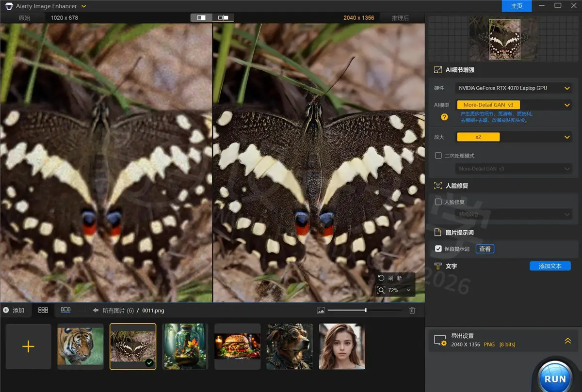Click the export settings icon
Image resolution: width=582 pixels, height=392 pixels.
click(x=440, y=341)
